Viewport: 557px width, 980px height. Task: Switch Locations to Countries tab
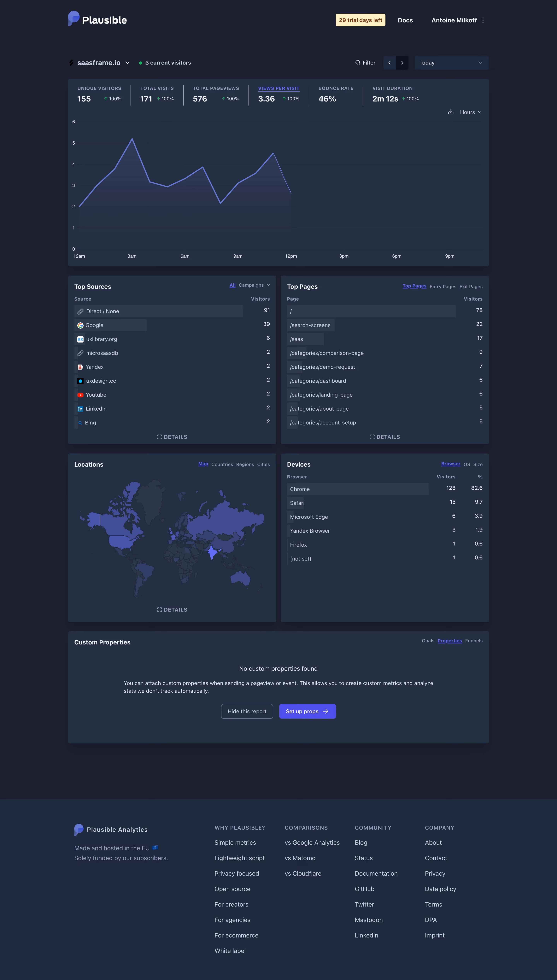[222, 464]
